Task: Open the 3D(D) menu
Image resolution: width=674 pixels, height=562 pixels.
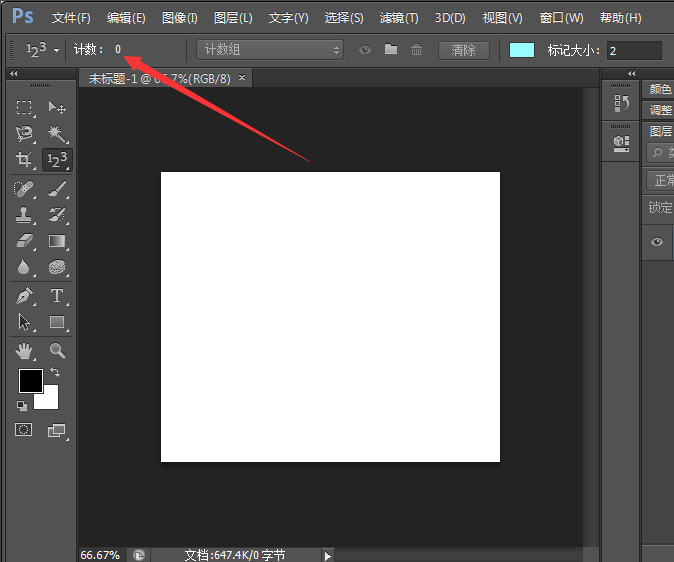Action: pyautogui.click(x=450, y=18)
